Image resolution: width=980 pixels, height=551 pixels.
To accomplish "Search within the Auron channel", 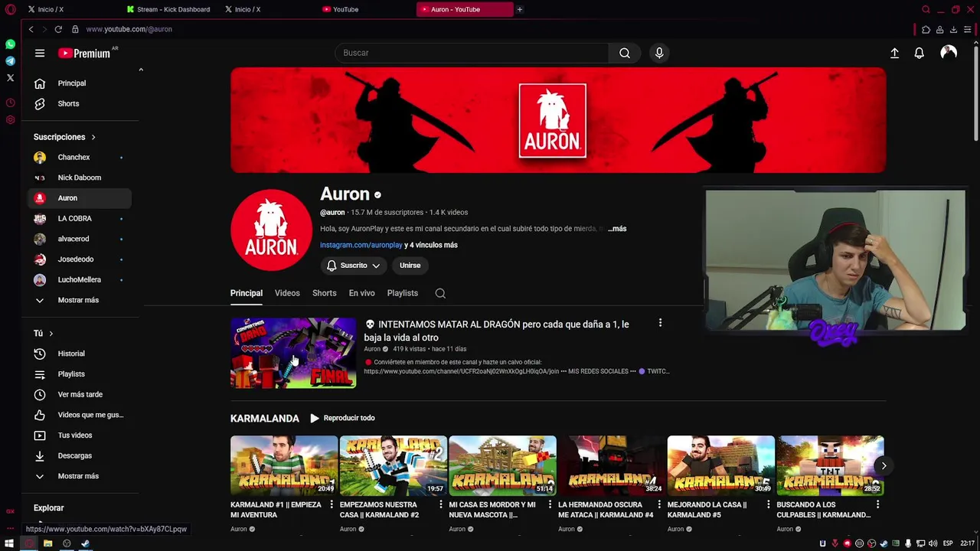I will (x=440, y=293).
